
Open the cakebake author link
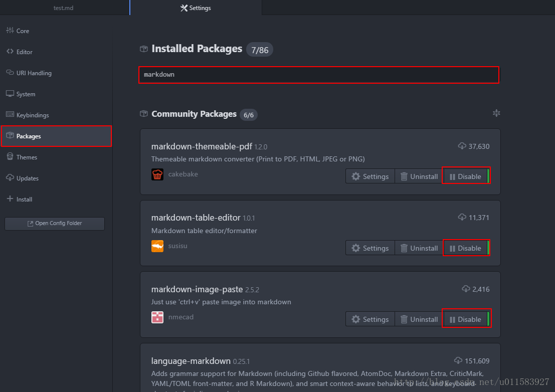[x=183, y=174]
